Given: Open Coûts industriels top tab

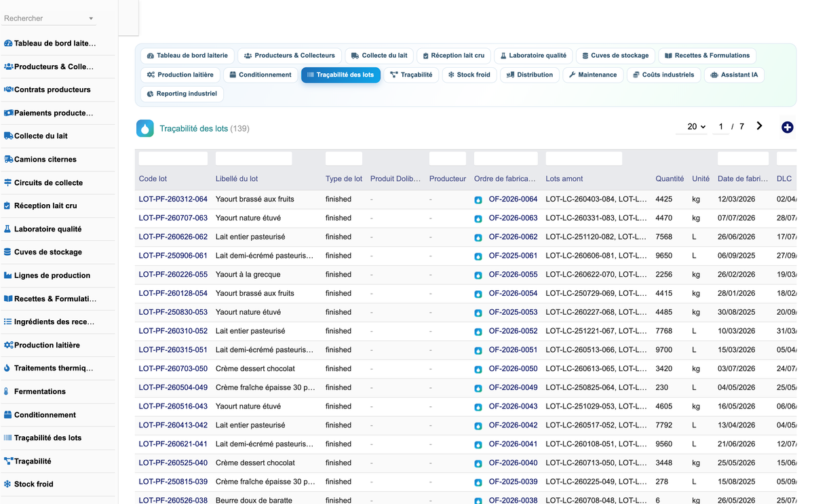Looking at the screenshot, I should coord(663,75).
